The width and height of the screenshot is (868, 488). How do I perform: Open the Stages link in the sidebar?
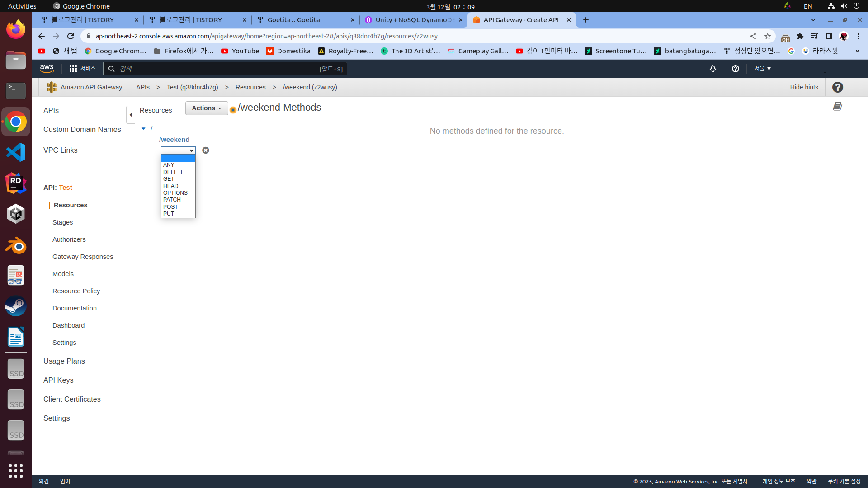62,222
